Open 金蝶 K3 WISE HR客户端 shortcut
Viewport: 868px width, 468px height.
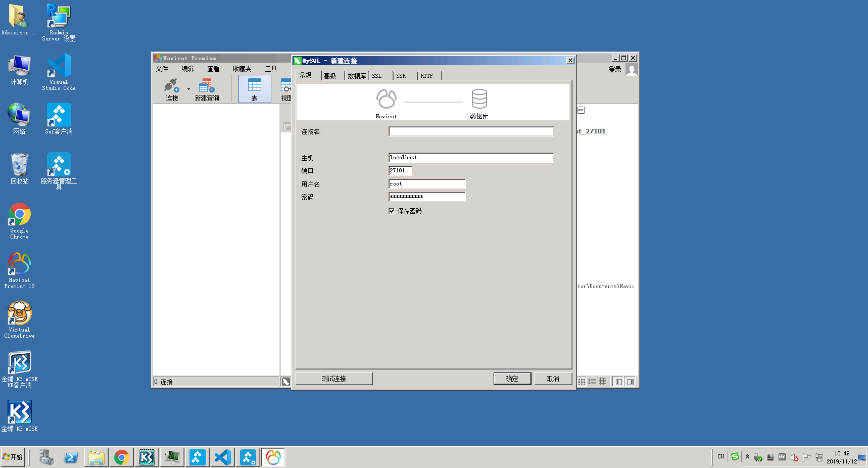click(x=19, y=369)
